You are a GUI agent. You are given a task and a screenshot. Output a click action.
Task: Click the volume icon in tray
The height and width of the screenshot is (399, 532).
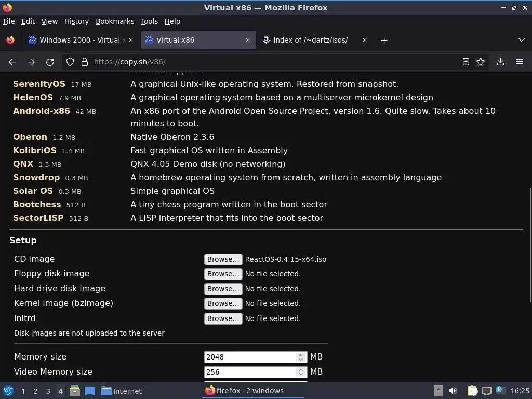point(453,391)
